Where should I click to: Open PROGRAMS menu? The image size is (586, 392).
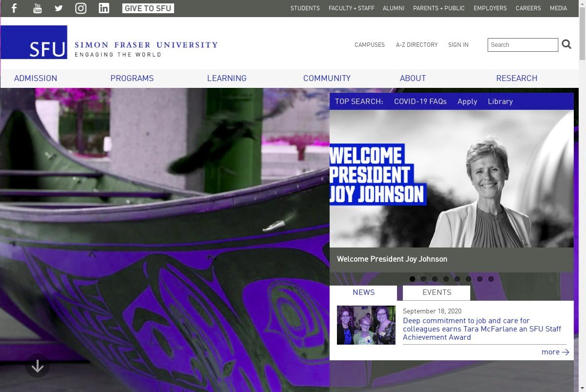[132, 78]
